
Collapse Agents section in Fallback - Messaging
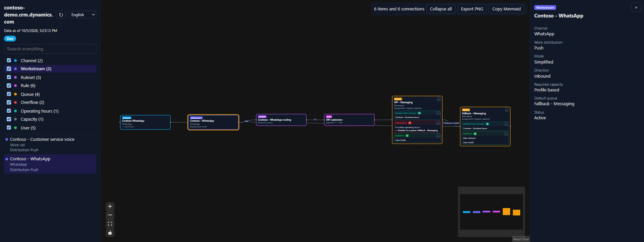(506, 134)
